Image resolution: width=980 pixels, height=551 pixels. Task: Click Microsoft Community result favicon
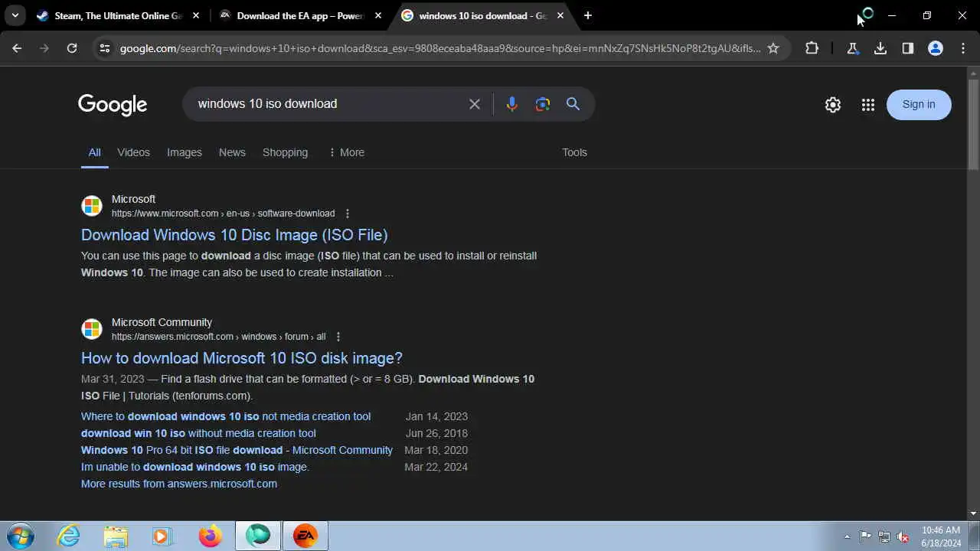[92, 329]
